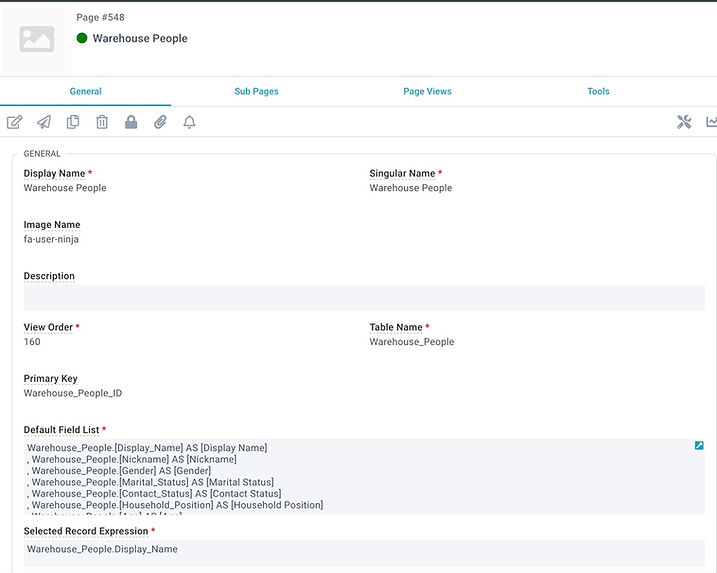717x573 pixels.
Task: Click the GENERAL section heading
Action: [42, 154]
